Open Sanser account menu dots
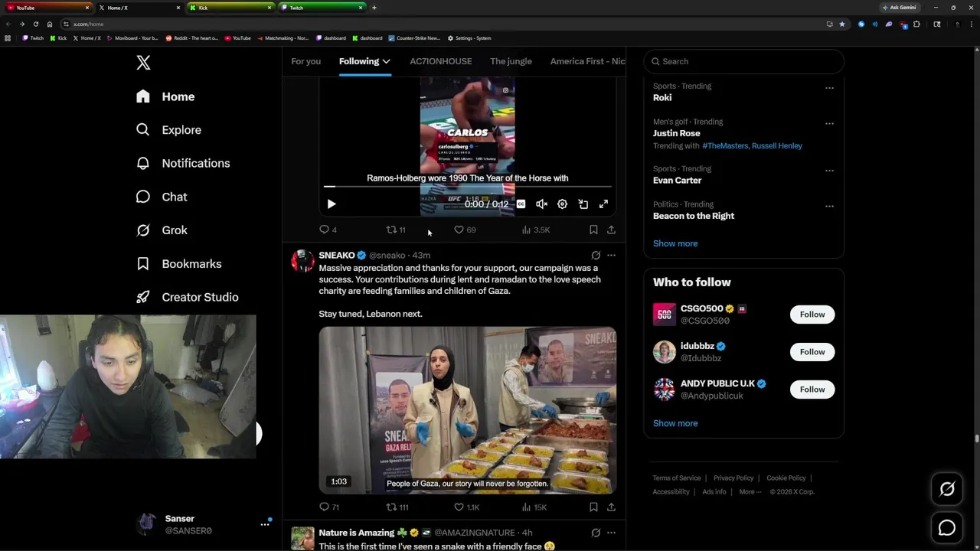The width and height of the screenshot is (980, 551). tap(265, 524)
